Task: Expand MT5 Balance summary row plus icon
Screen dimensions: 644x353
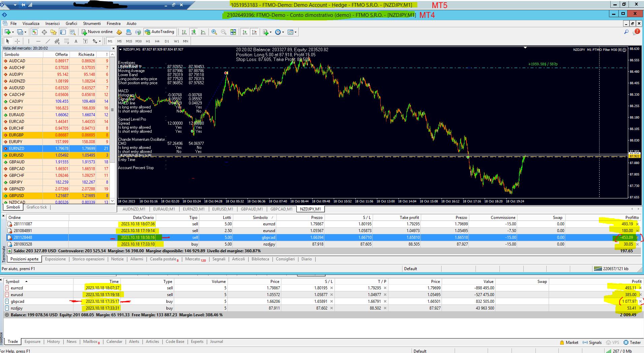Action: pos(7,315)
